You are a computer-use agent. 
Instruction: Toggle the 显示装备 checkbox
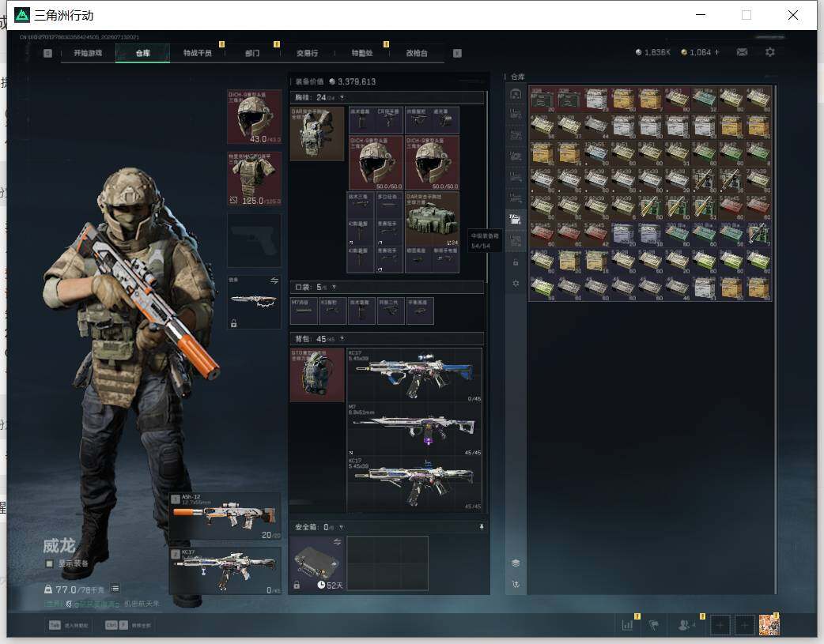point(49,563)
